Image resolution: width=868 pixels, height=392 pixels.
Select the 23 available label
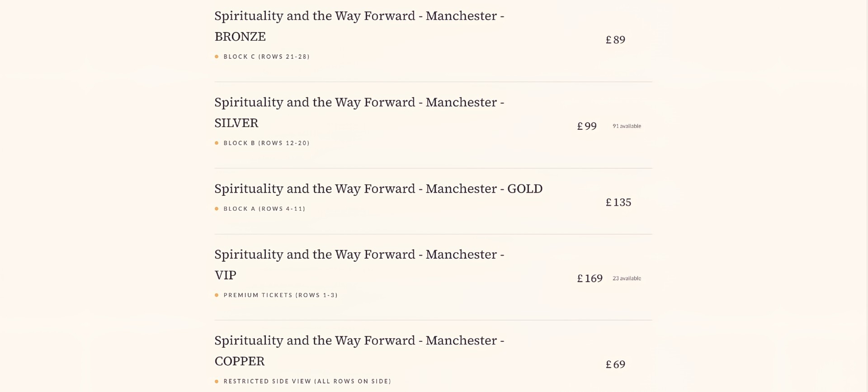[x=627, y=278]
